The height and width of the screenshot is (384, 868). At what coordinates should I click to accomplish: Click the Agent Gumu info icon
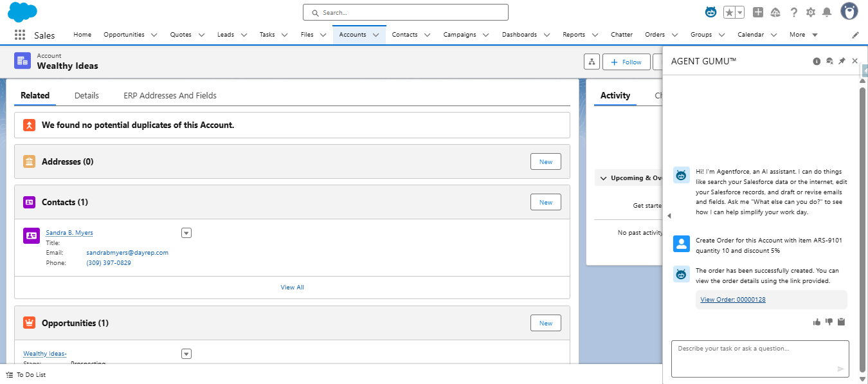817,60
